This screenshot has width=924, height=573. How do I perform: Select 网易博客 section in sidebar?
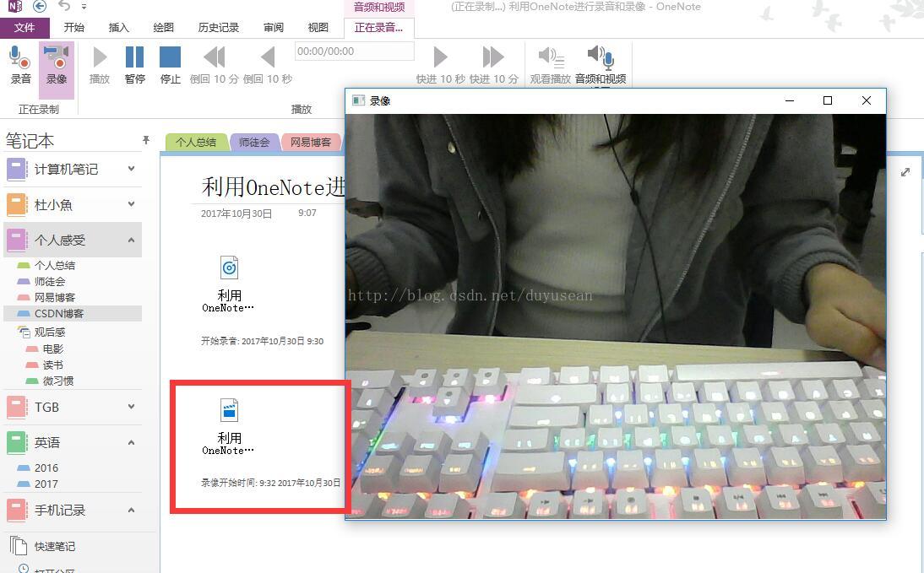(54, 297)
